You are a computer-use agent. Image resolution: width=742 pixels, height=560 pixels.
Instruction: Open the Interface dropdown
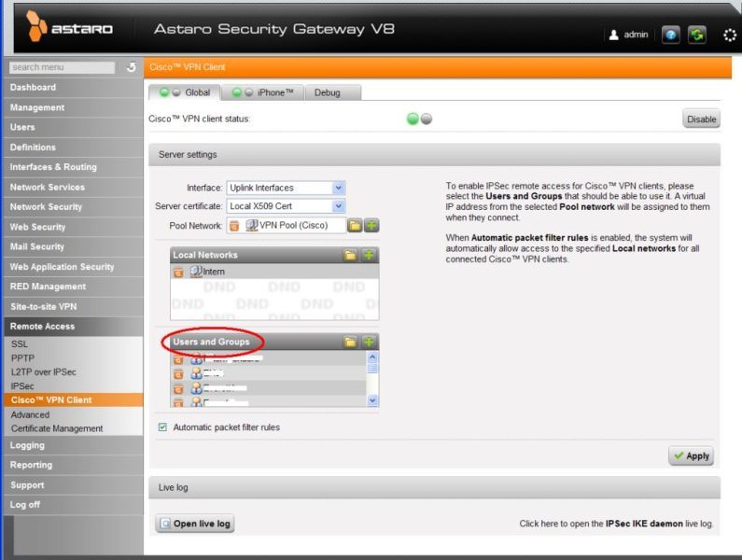coord(286,188)
